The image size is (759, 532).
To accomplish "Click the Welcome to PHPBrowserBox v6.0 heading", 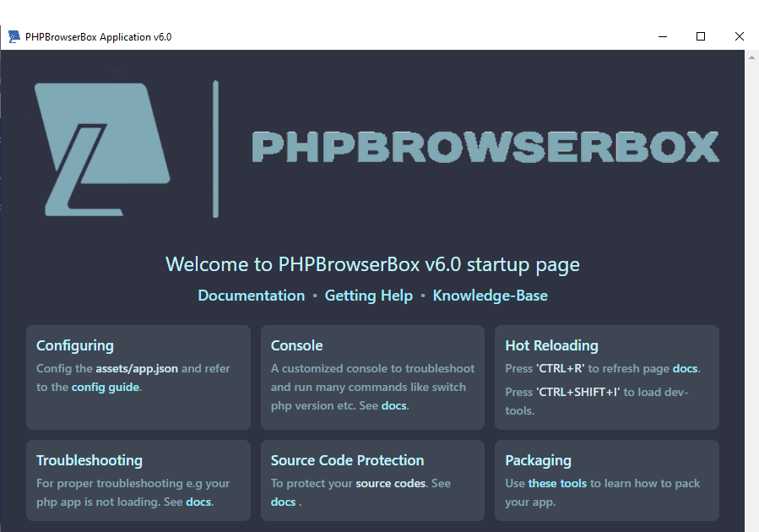I will pos(372,265).
